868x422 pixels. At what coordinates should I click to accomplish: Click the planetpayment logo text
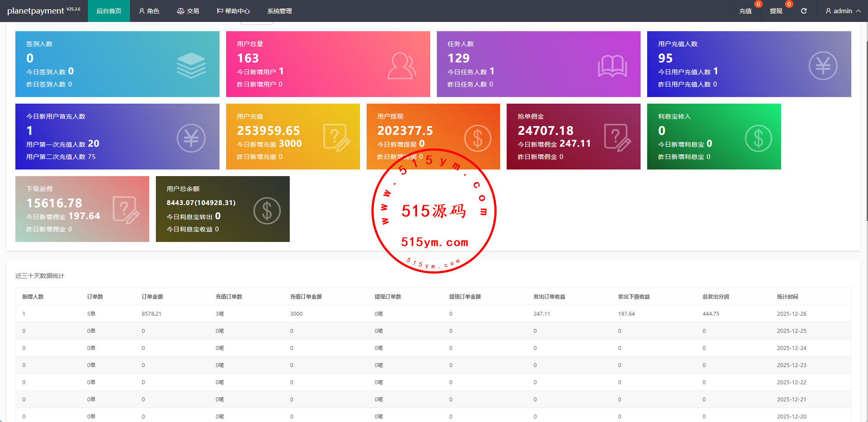tap(36, 11)
